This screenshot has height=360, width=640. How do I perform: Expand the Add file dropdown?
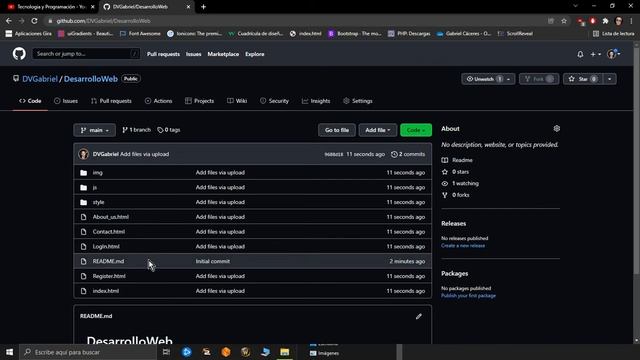pos(378,130)
